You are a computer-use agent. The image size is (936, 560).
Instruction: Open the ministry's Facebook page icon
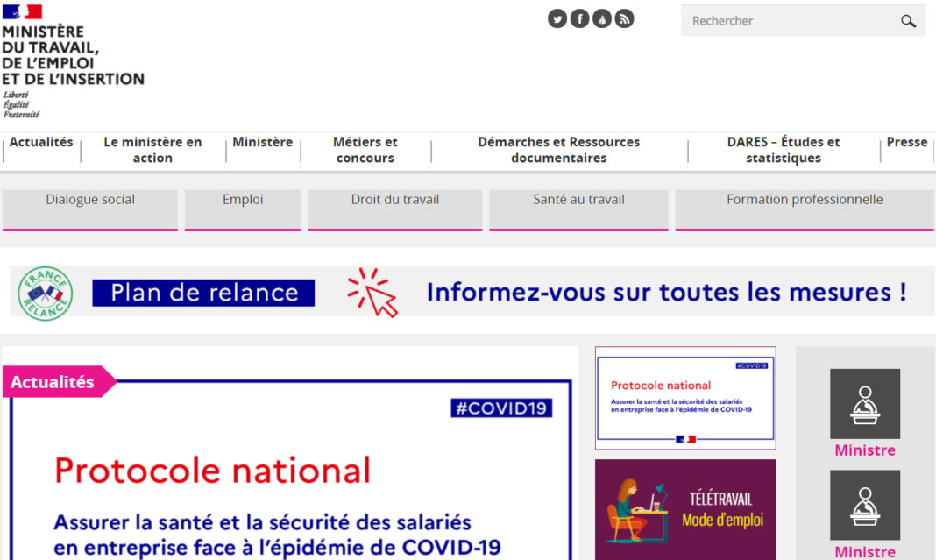(x=579, y=19)
